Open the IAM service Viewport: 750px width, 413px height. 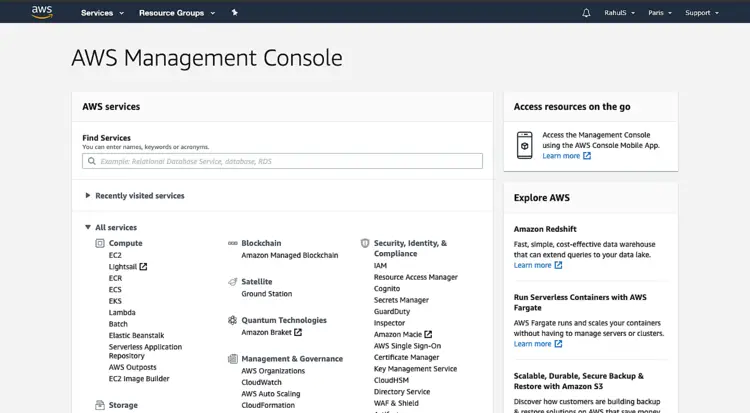point(380,266)
